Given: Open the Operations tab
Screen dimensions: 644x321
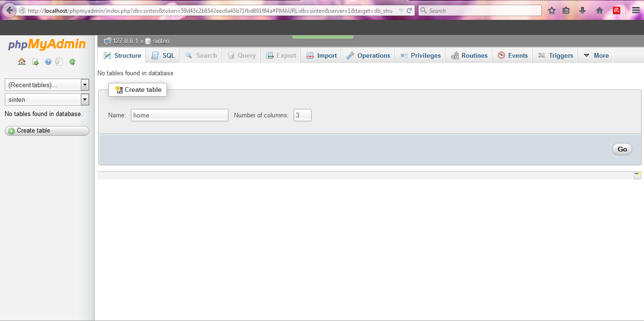Looking at the screenshot, I should [x=368, y=55].
